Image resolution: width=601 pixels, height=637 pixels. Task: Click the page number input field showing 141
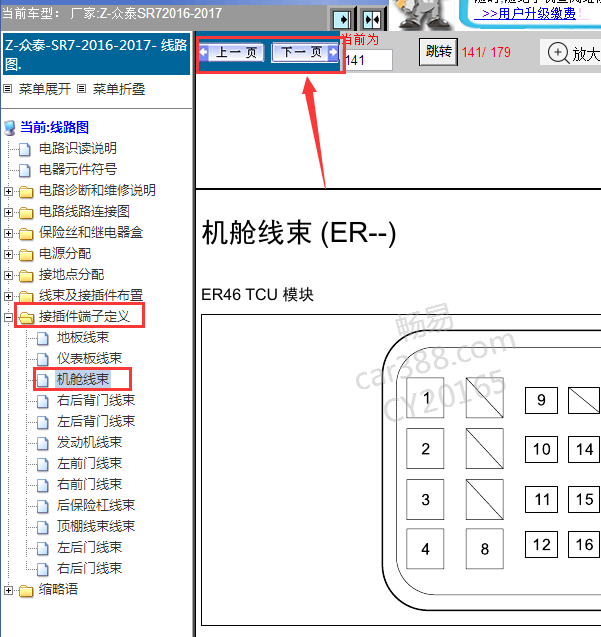point(368,60)
